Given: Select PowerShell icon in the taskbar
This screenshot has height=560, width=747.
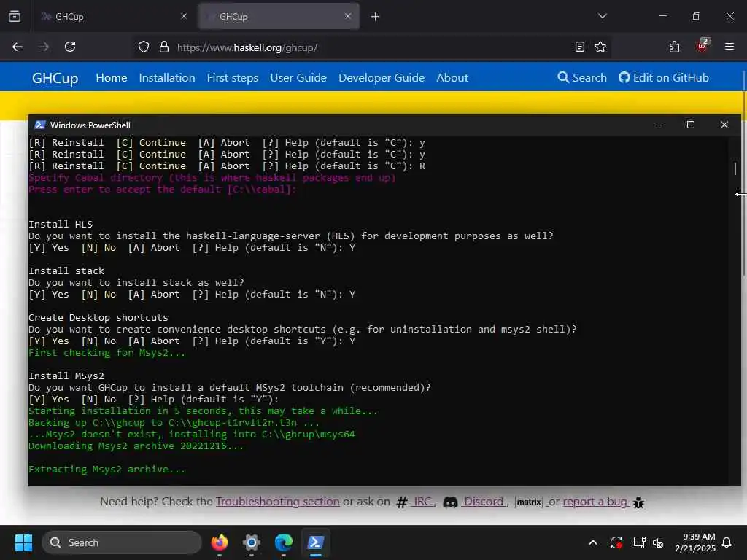Looking at the screenshot, I should coord(315,542).
